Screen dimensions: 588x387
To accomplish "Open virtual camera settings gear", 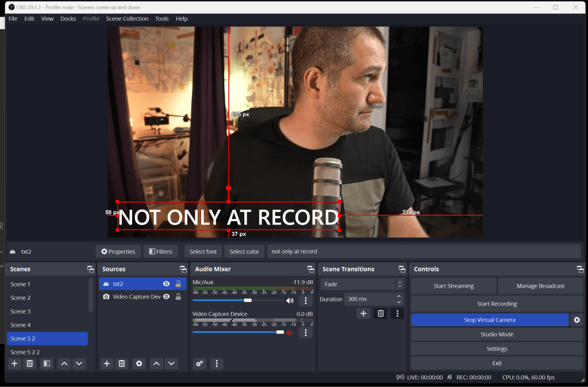I will (x=577, y=320).
